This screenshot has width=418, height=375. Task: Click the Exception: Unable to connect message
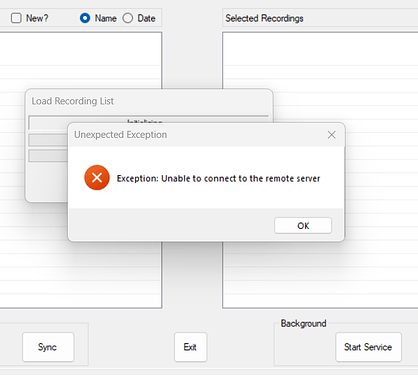pos(218,179)
